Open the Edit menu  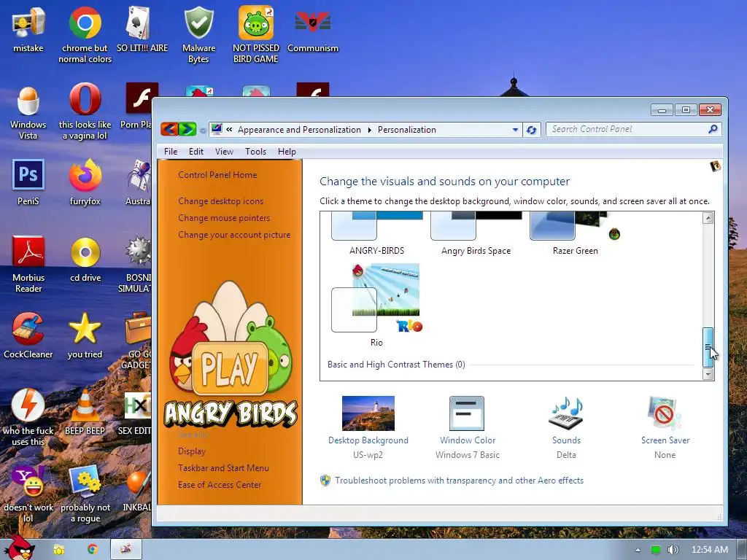(196, 152)
